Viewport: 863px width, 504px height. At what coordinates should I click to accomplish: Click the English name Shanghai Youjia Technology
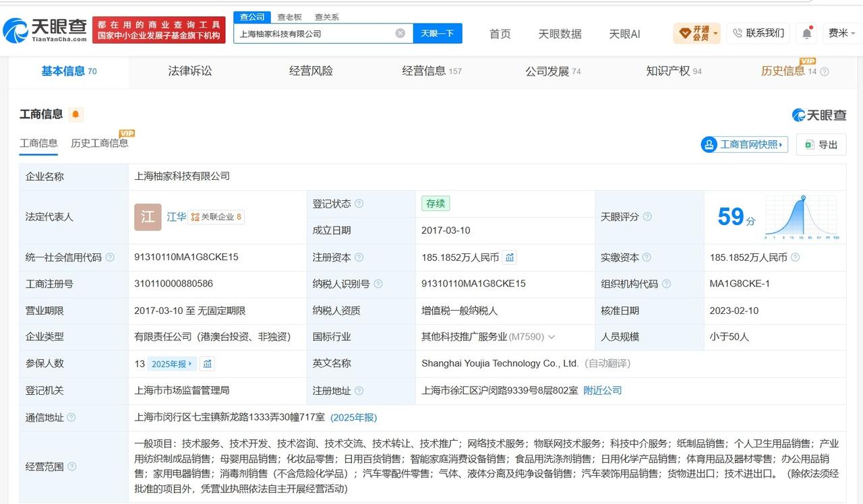click(500, 364)
